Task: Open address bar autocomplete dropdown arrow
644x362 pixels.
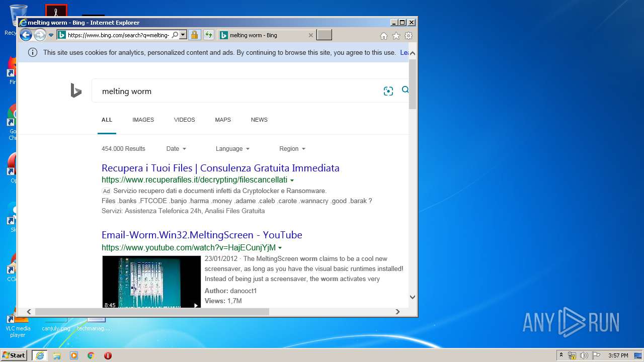Action: (183, 35)
